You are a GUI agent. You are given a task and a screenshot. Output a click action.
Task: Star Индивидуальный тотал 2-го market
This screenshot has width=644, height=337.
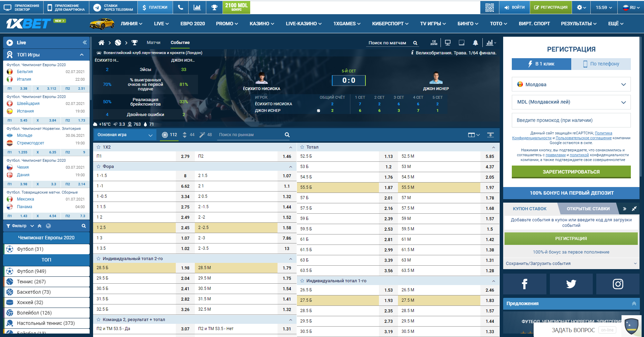pos(99,259)
